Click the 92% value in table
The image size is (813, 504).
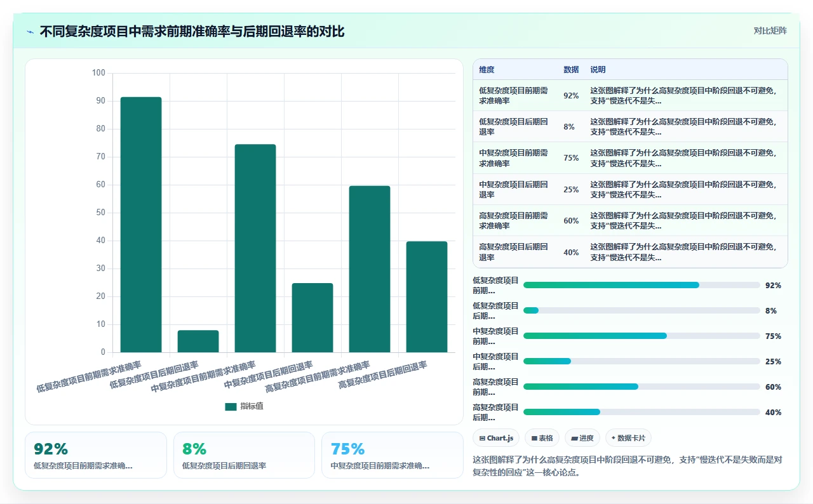coord(571,96)
